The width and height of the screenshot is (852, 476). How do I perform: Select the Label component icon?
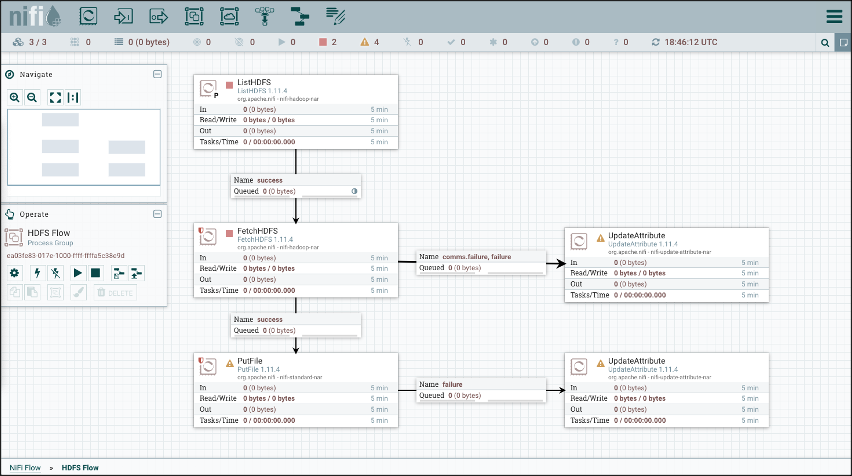click(335, 16)
